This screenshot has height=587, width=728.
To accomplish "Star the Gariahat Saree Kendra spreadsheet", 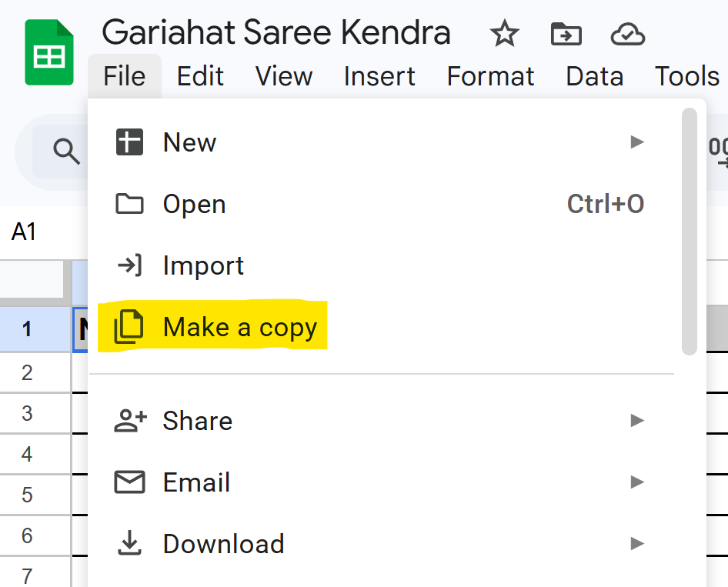I will click(505, 34).
